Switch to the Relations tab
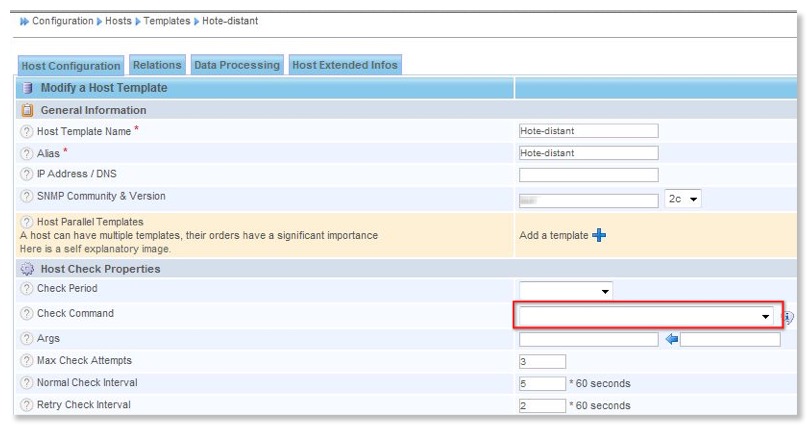This screenshot has width=807, height=425. (x=157, y=65)
